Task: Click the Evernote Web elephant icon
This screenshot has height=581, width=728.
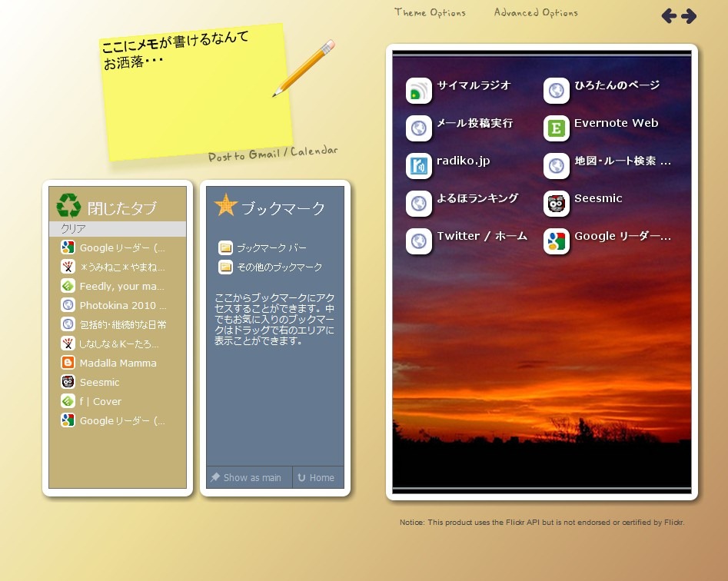Action: [556, 128]
